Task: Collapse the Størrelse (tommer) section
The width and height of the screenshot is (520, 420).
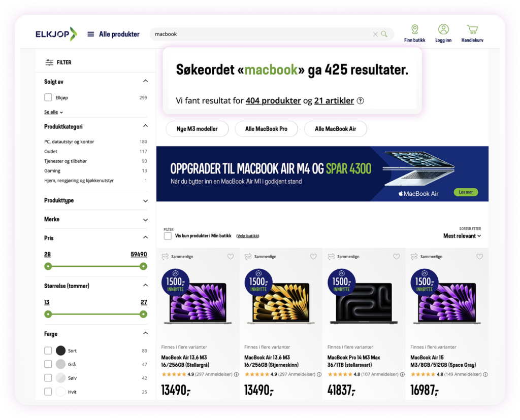Action: click(x=145, y=286)
